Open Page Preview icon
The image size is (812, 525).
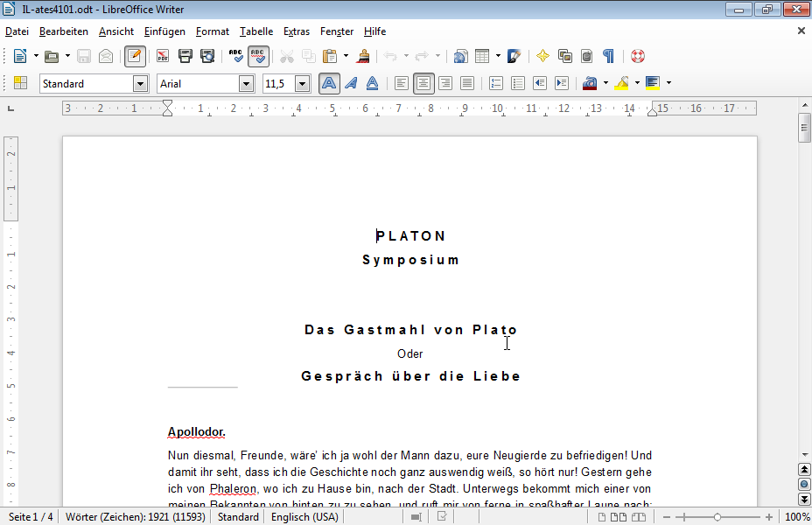(x=207, y=56)
